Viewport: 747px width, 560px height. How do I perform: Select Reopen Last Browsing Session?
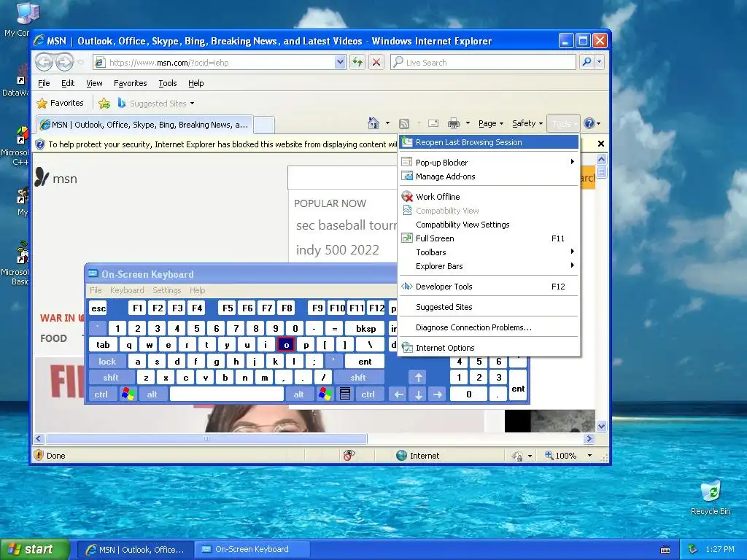[x=489, y=142]
